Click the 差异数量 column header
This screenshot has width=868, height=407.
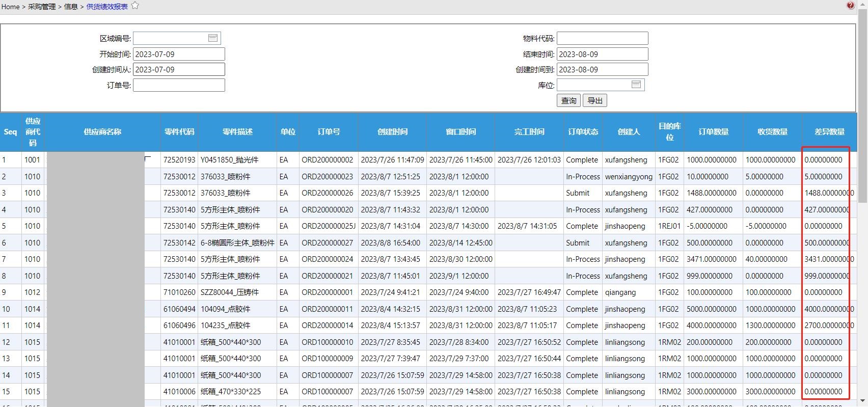829,132
